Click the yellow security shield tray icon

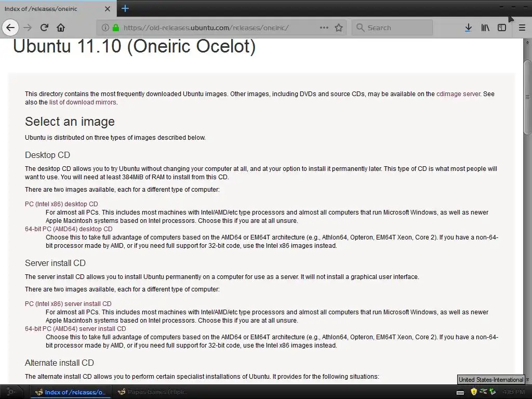[x=474, y=392]
